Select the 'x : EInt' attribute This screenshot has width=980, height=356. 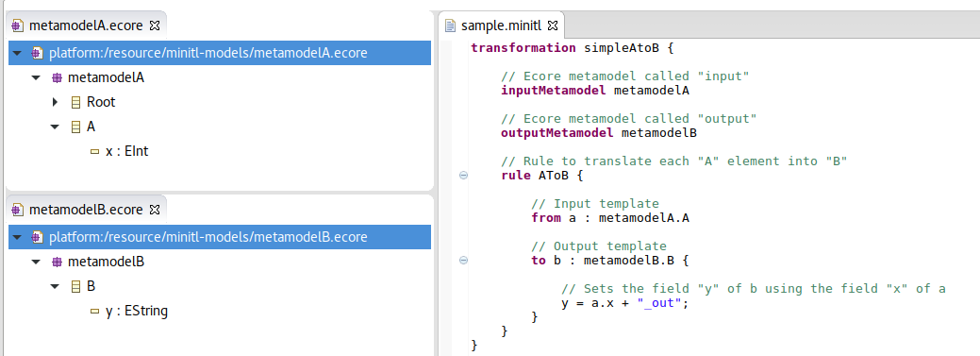point(127,151)
